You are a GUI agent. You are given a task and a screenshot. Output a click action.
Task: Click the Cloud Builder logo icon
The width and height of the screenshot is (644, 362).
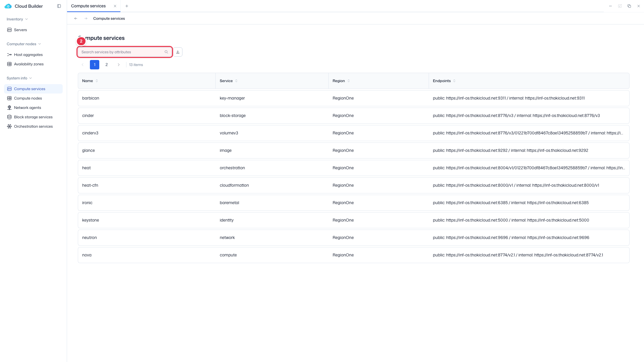coord(8,6)
